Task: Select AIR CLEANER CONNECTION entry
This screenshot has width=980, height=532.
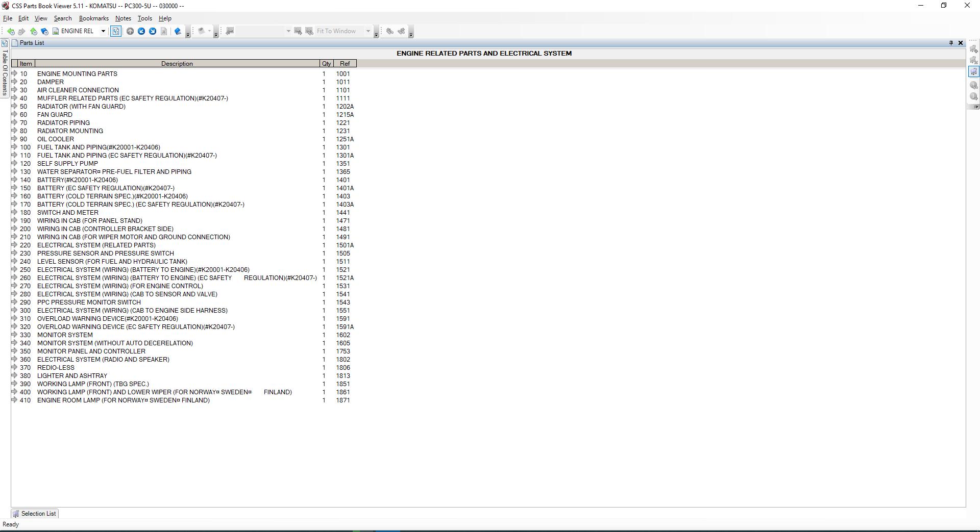Action: click(x=78, y=90)
